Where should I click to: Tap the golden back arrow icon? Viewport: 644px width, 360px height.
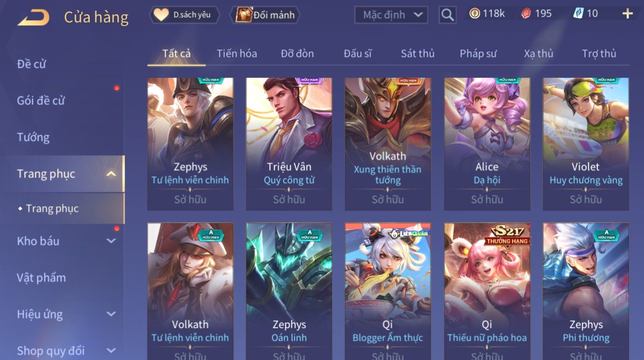33,18
